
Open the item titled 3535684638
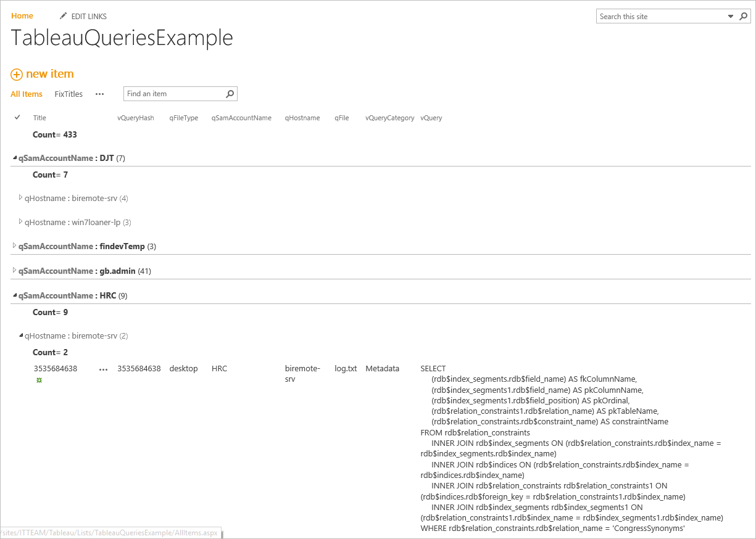[56, 369]
